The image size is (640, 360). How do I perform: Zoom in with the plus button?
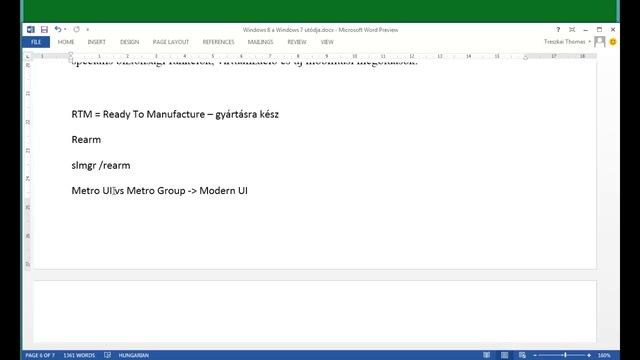[x=589, y=355]
